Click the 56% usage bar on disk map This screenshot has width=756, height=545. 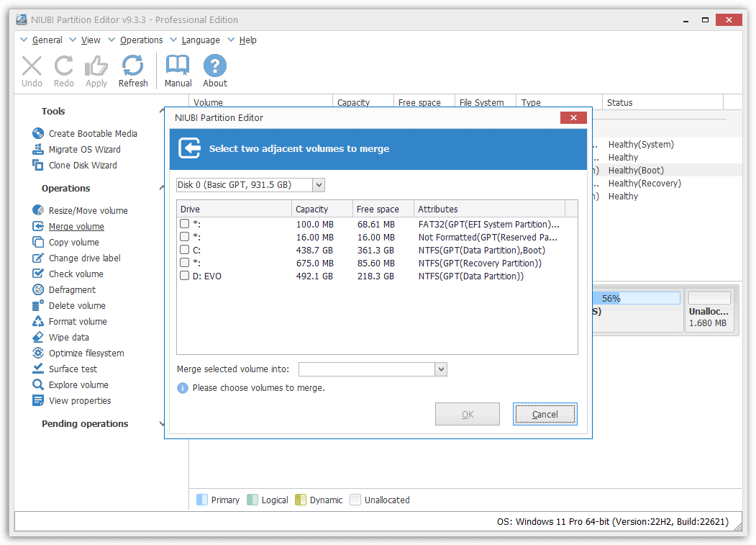pos(636,298)
